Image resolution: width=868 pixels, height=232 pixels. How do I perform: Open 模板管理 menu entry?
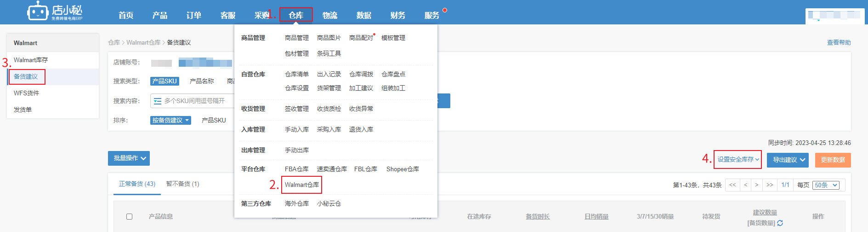(x=393, y=38)
